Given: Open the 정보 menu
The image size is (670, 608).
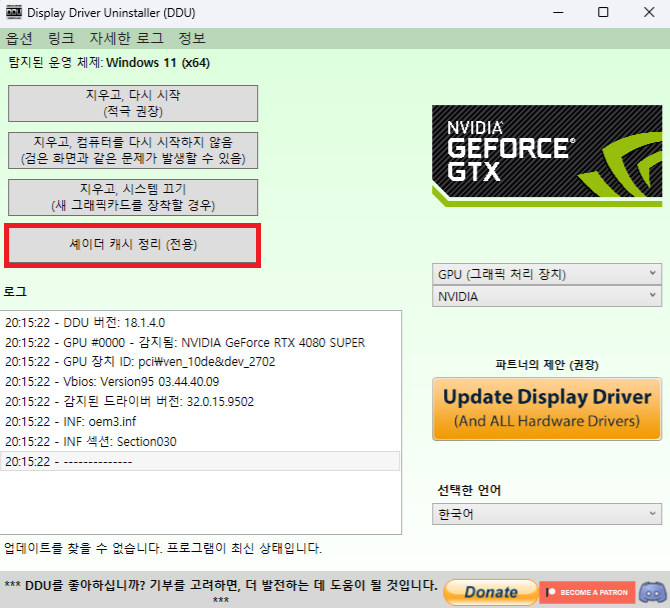Looking at the screenshot, I should (x=191, y=38).
